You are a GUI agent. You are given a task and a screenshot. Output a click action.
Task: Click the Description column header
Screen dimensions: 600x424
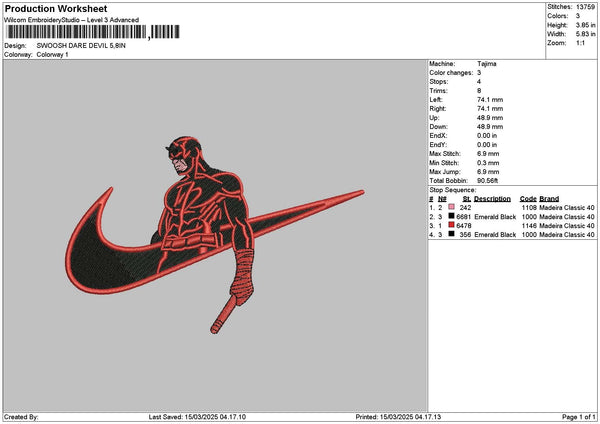pyautogui.click(x=492, y=198)
